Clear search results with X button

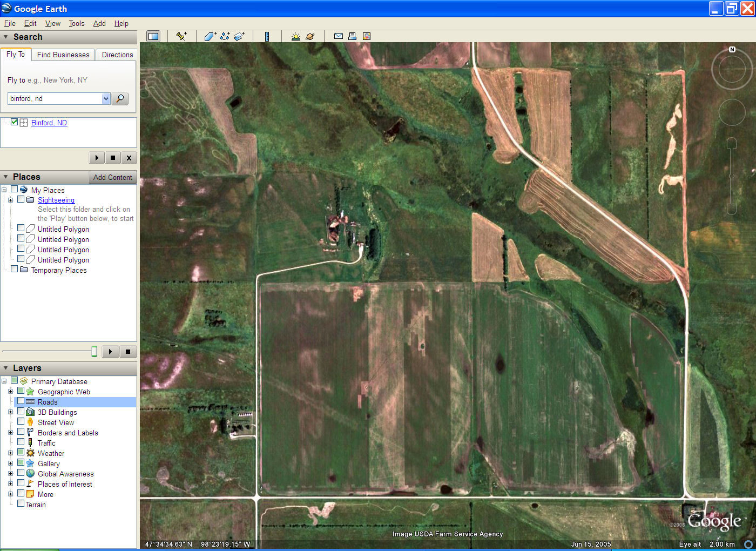click(129, 158)
